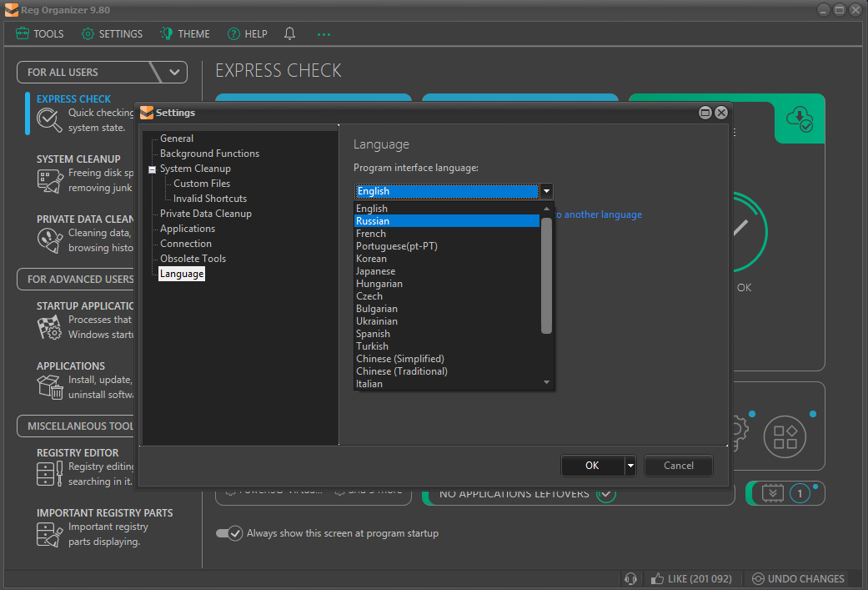Select Applications in the settings tree
This screenshot has height=590, width=868.
tap(187, 229)
